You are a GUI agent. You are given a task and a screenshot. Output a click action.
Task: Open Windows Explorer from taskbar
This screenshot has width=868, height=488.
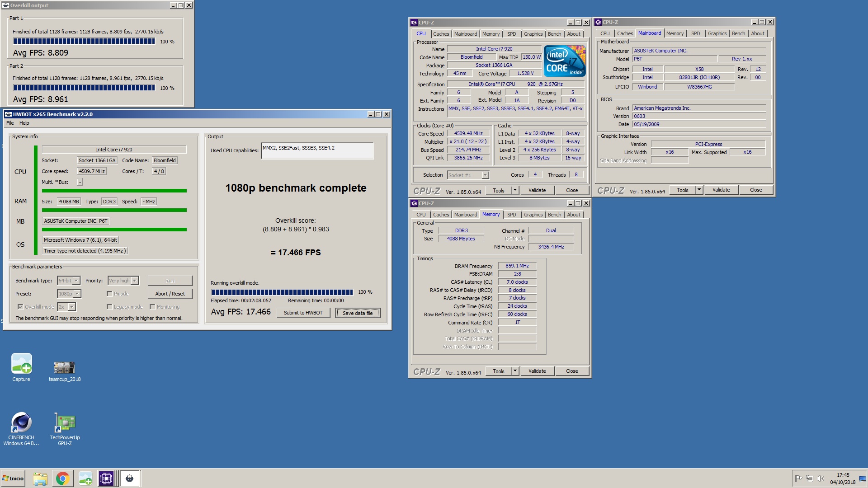click(x=40, y=479)
